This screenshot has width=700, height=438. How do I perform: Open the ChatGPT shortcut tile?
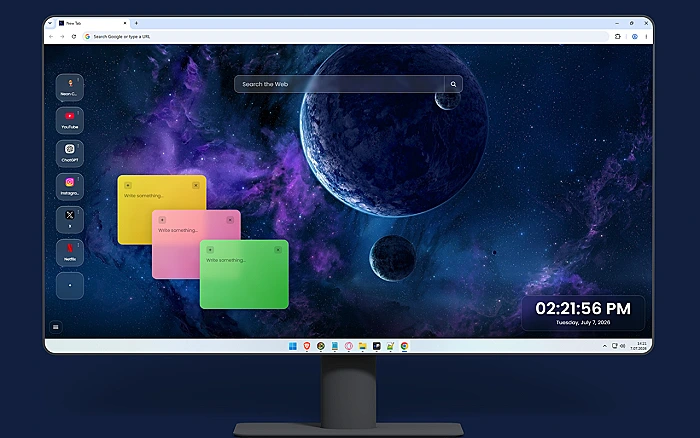pos(70,154)
